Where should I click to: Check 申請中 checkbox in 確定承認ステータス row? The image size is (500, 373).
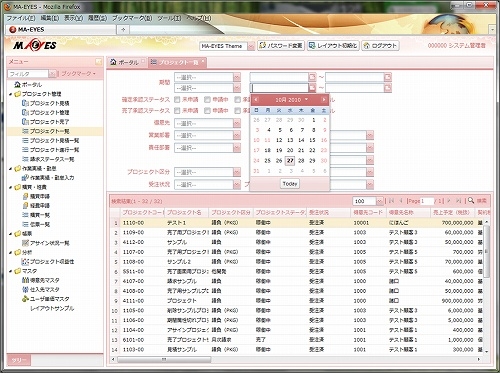[207, 99]
